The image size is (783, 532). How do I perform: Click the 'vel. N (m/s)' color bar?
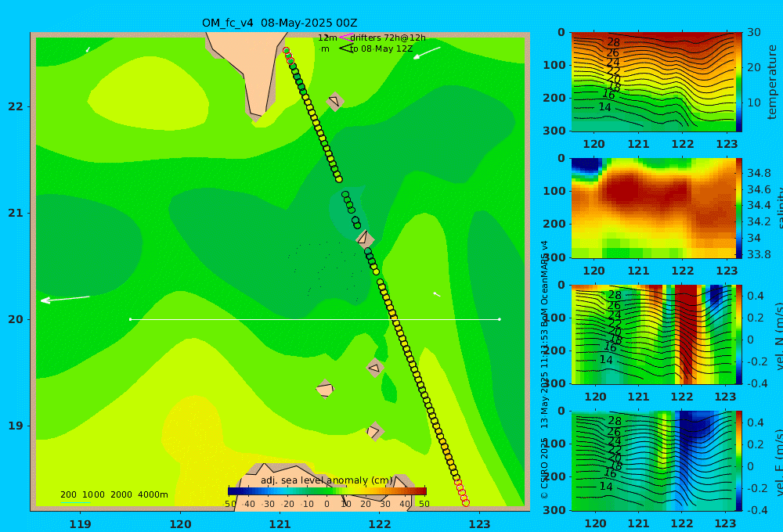739,334
